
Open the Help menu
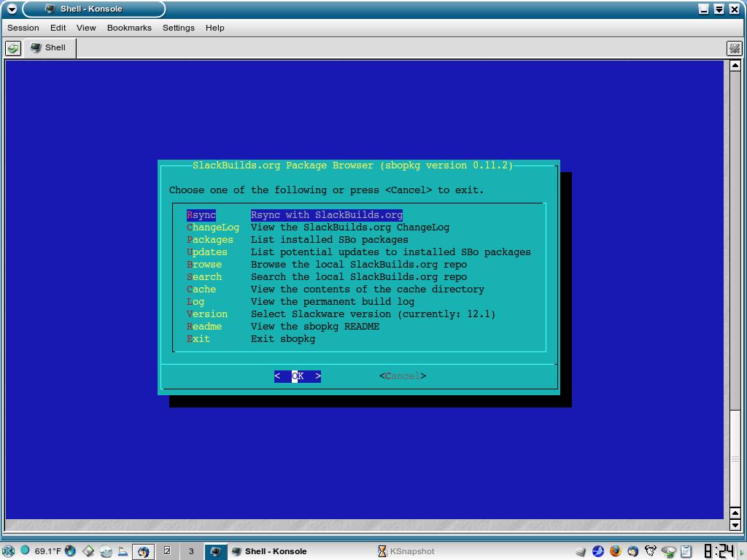pyautogui.click(x=215, y=28)
